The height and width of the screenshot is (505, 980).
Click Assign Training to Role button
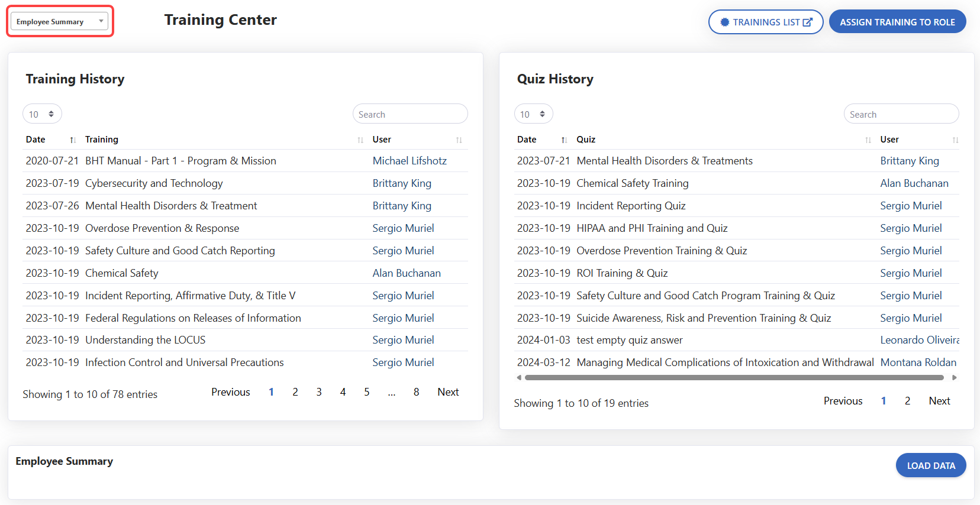point(897,22)
